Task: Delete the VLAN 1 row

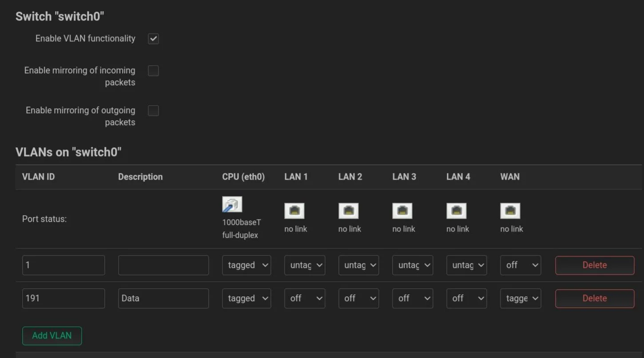Action: [594, 265]
